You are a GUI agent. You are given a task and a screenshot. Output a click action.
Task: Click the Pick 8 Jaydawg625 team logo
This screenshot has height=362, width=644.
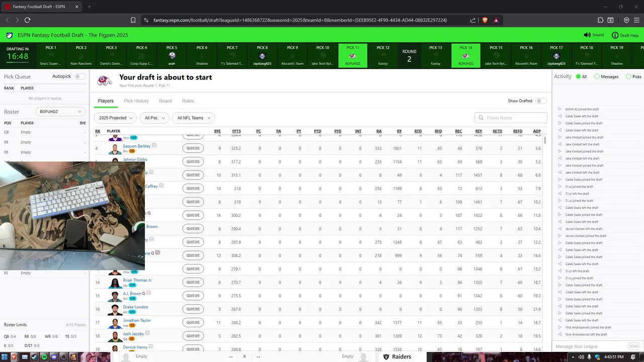[262, 56]
